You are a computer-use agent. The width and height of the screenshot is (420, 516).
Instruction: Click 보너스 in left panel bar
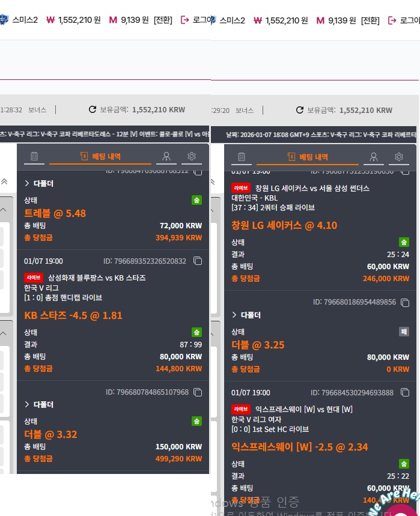coord(37,109)
